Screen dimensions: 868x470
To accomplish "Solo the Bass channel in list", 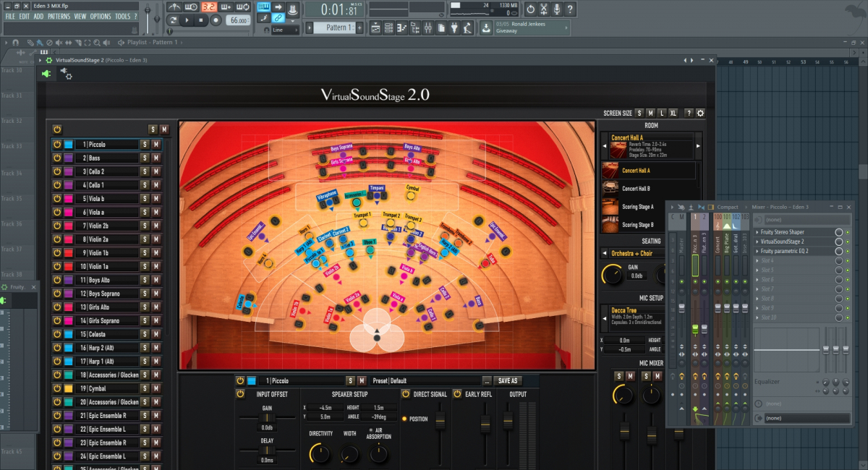I will tap(145, 158).
